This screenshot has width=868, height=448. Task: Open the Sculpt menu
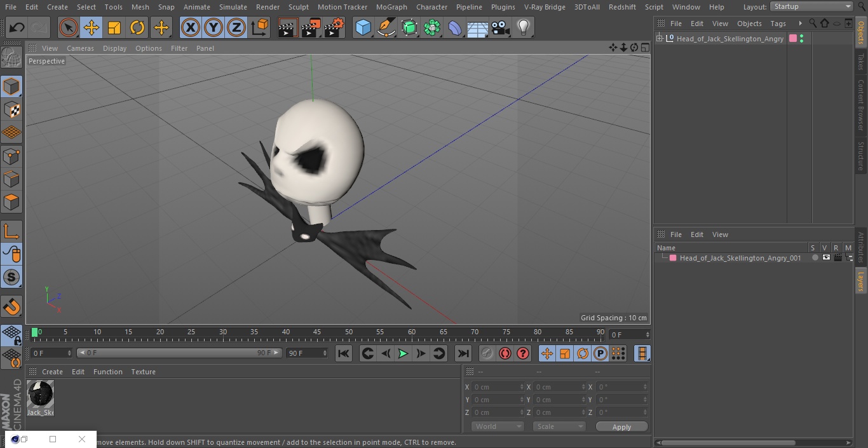[x=298, y=7]
